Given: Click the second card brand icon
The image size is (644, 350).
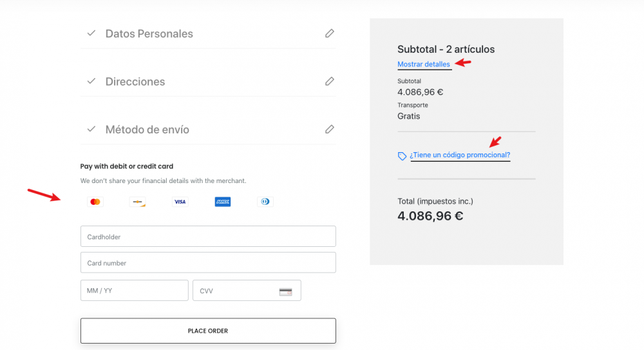Looking at the screenshot, I should coord(137,202).
